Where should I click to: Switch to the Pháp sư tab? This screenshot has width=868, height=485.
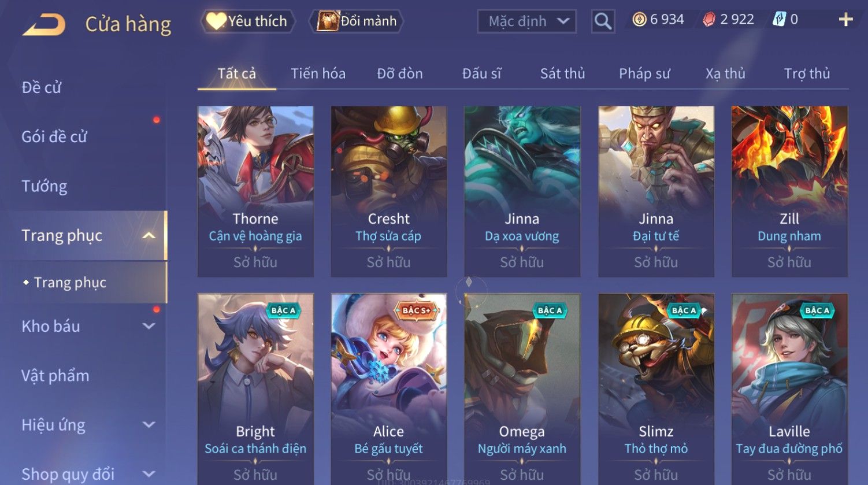coord(644,73)
